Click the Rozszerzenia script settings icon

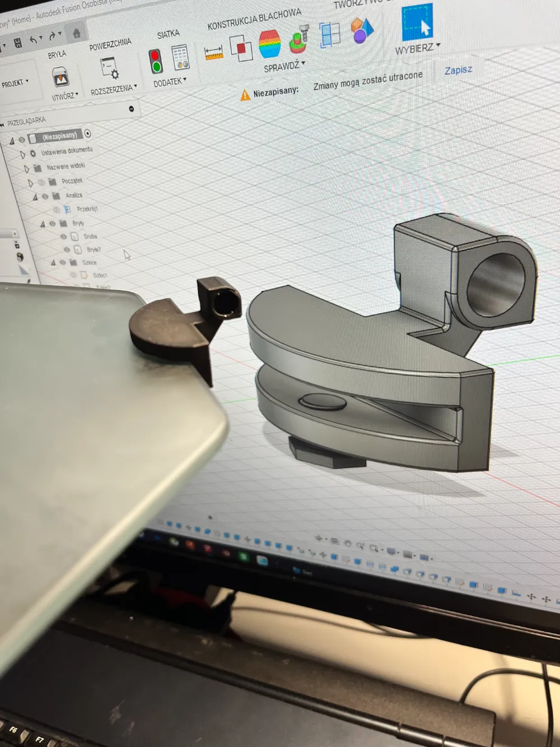[x=110, y=68]
